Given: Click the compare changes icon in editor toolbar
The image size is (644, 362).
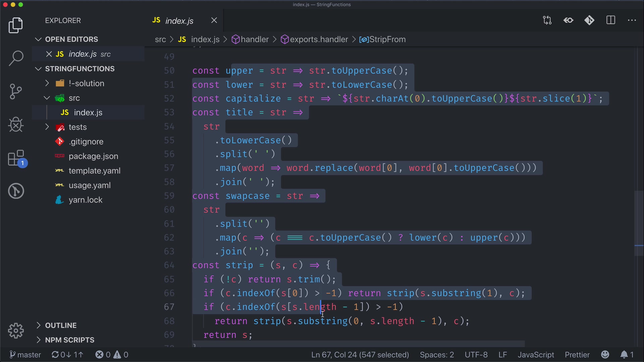Looking at the screenshot, I should point(547,20).
